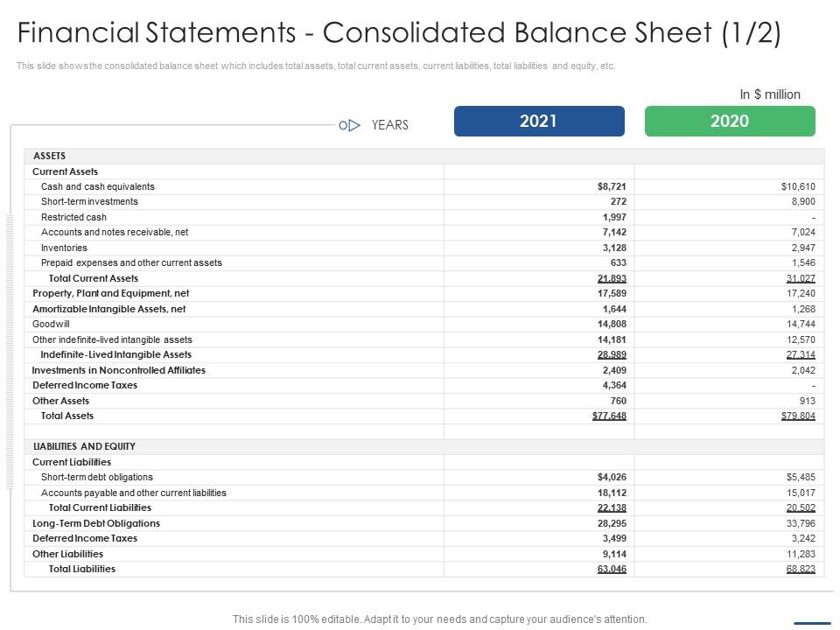Click the $8,721 cash and cash equivalents value
The width and height of the screenshot is (840, 630).
613,186
